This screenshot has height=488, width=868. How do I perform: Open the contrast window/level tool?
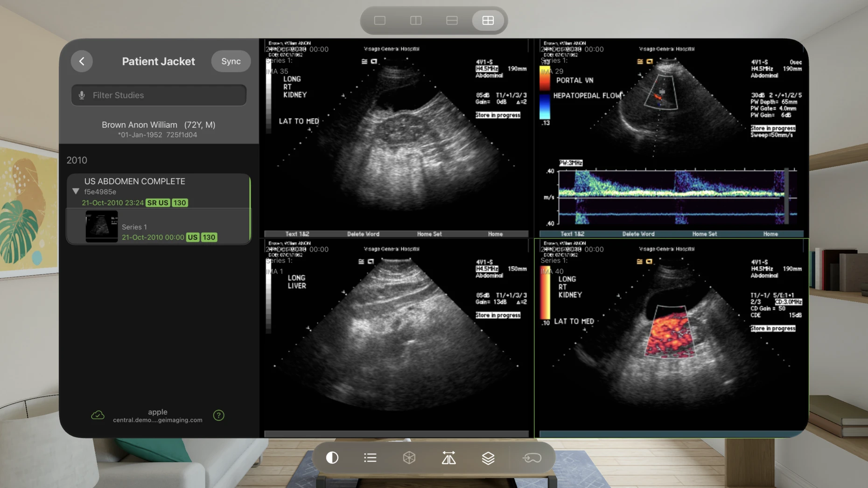(x=332, y=458)
